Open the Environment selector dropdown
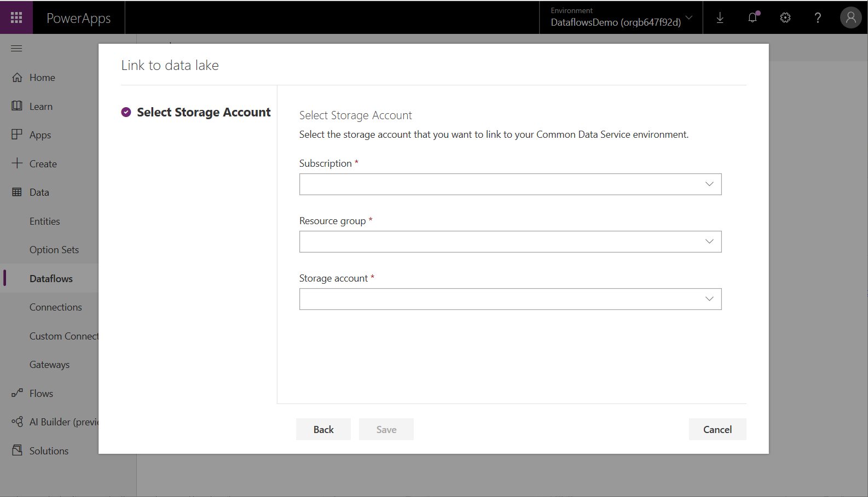The image size is (868, 497). [x=621, y=17]
